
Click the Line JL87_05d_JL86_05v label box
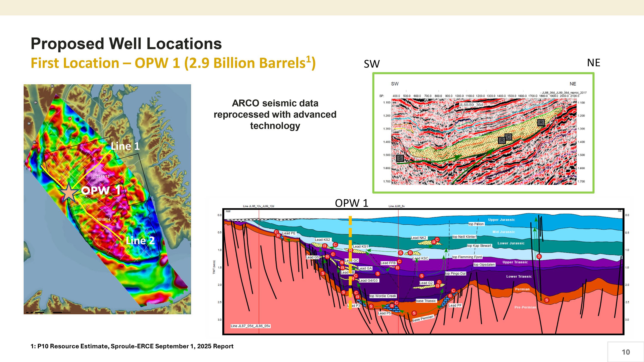pyautogui.click(x=250, y=326)
